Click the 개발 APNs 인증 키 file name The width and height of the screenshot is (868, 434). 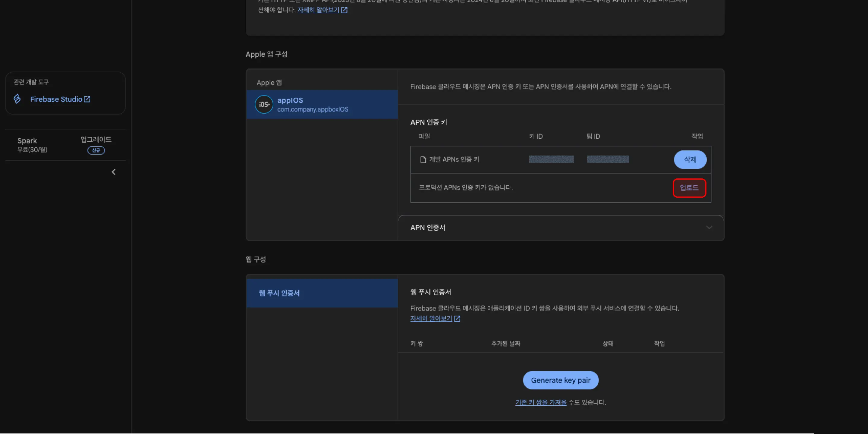pos(454,159)
